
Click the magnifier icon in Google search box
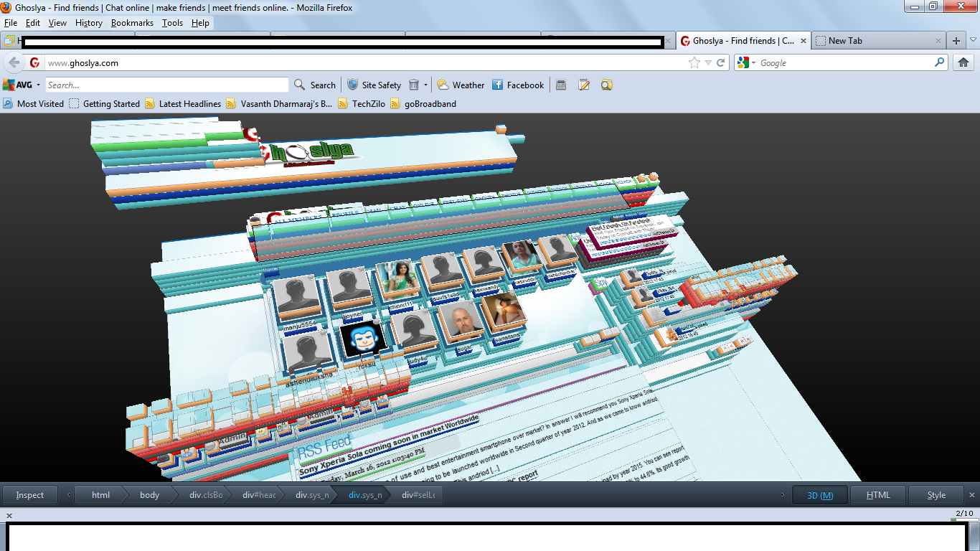point(939,63)
